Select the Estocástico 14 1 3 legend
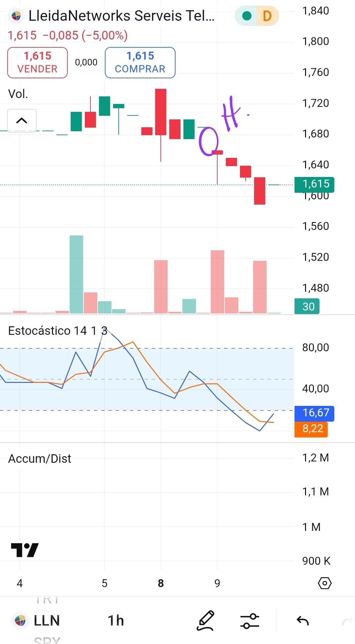This screenshot has height=644, width=355. [58, 331]
